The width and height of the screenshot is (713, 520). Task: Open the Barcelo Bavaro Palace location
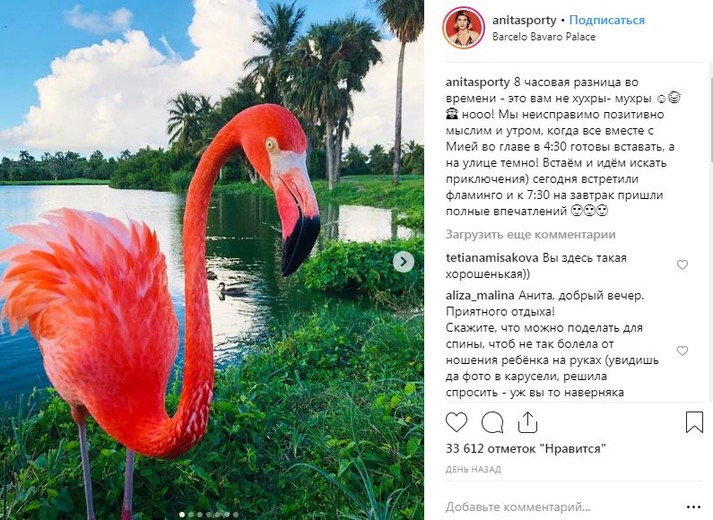[x=544, y=37]
